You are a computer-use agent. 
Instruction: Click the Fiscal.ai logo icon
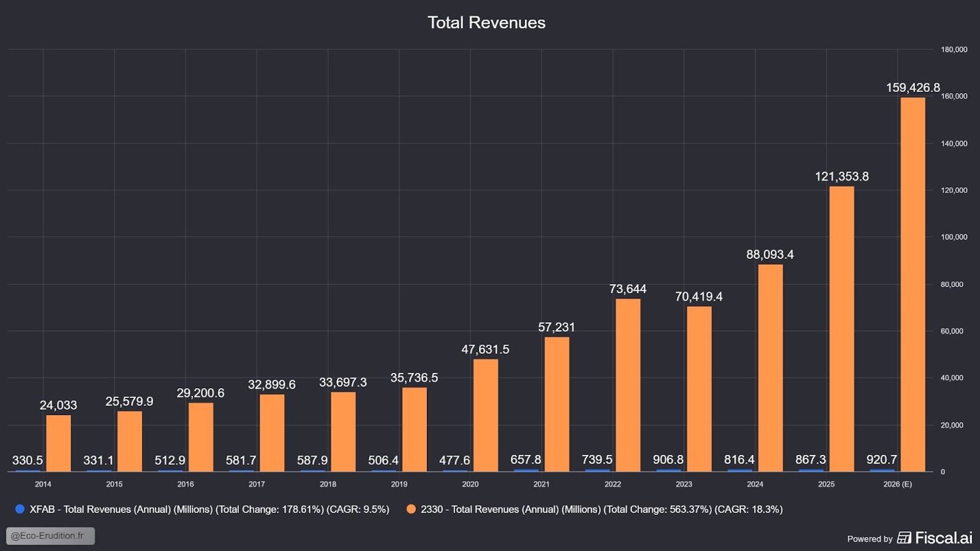click(904, 538)
